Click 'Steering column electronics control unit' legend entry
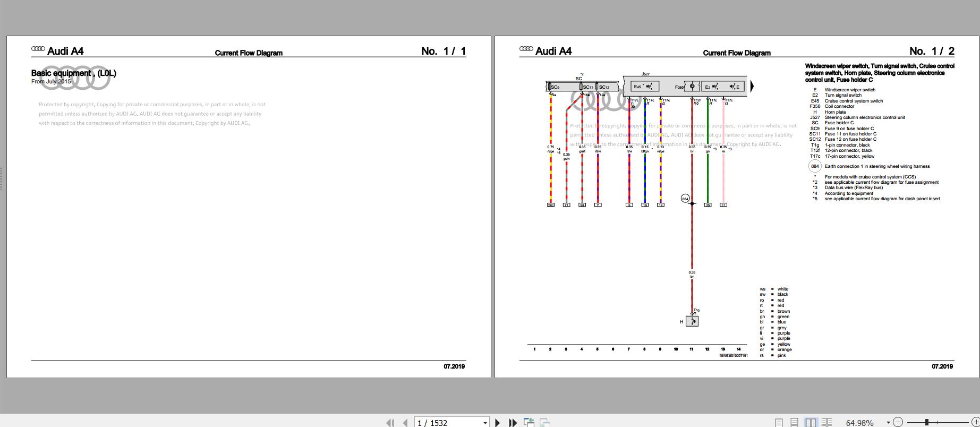Image resolution: width=980 pixels, height=427 pixels. coord(865,117)
